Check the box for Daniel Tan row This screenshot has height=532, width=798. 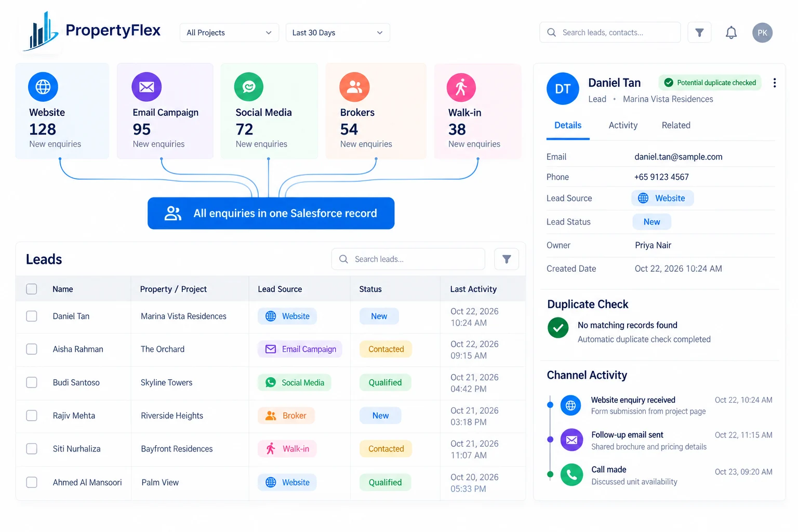(x=32, y=316)
